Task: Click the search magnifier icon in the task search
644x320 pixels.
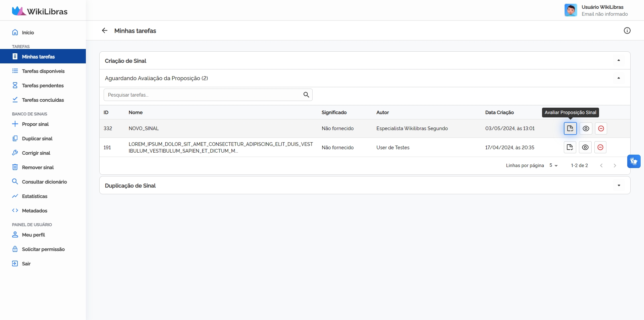Action: pyautogui.click(x=306, y=95)
